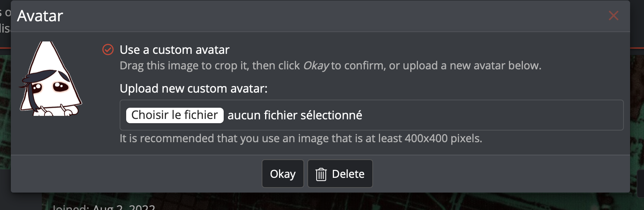Click the trash can icon
644x210 pixels.
tap(321, 174)
